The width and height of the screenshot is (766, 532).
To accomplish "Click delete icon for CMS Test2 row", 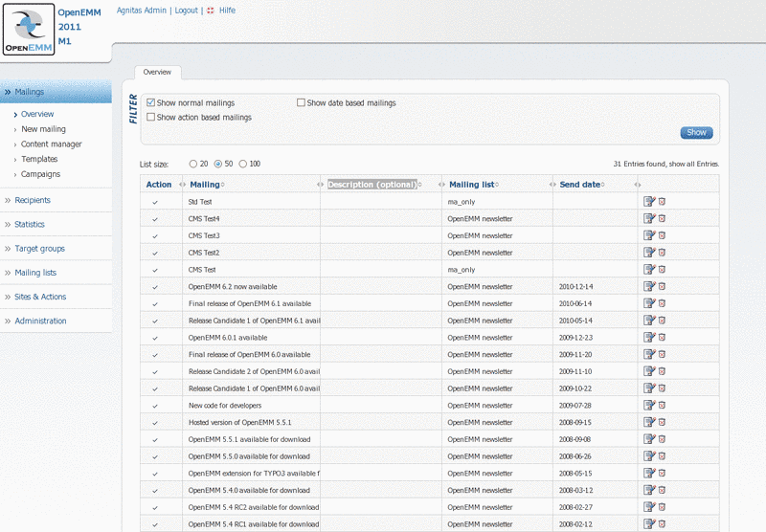I will pyautogui.click(x=662, y=252).
